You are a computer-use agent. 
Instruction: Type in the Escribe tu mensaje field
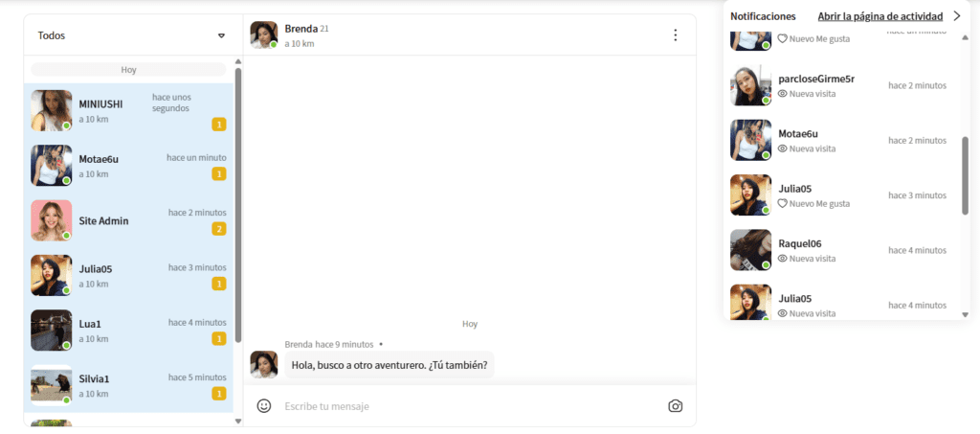tap(469, 406)
